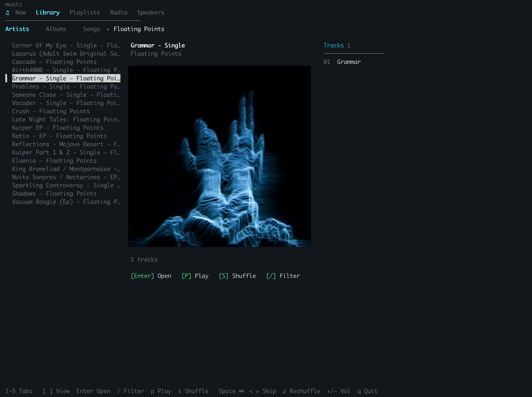
Task: Select King Bromeliad / Montparnasse release
Action: (66, 169)
